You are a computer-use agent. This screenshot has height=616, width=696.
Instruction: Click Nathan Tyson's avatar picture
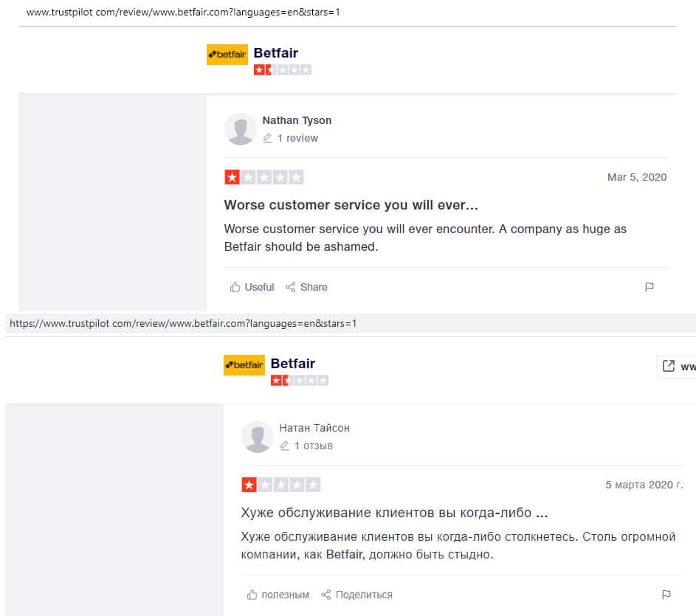240,129
